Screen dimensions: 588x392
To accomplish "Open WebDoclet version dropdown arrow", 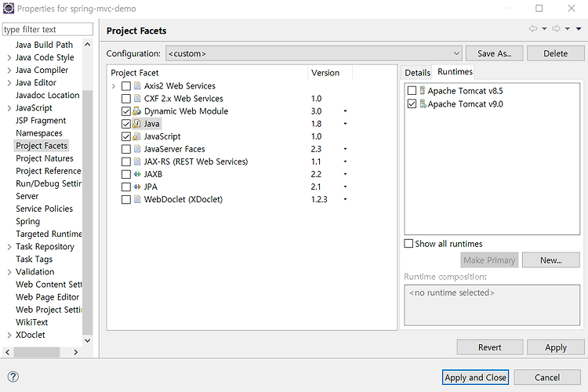I will click(x=345, y=199).
